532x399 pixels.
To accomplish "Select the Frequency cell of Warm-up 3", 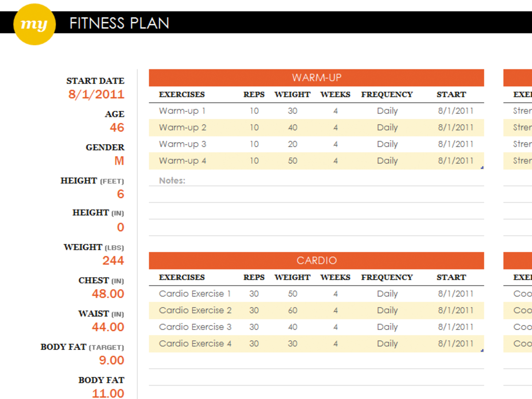I will pos(387,144).
